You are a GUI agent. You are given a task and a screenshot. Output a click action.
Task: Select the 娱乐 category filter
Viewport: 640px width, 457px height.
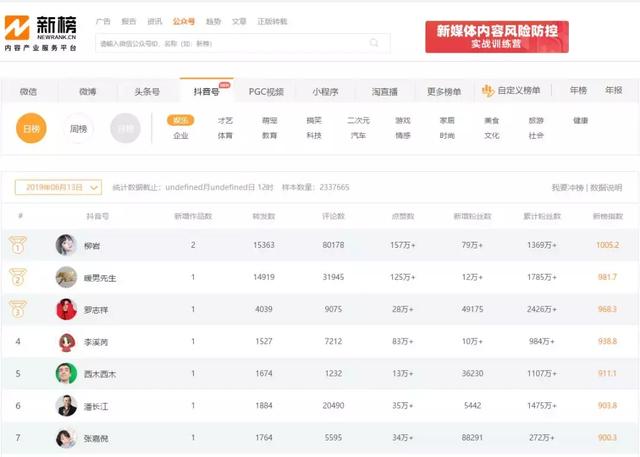[180, 120]
